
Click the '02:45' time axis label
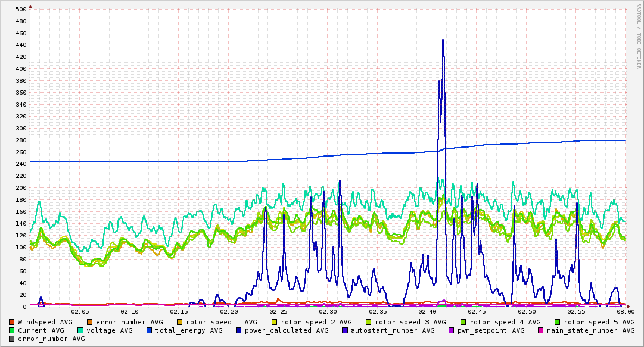coord(477,312)
